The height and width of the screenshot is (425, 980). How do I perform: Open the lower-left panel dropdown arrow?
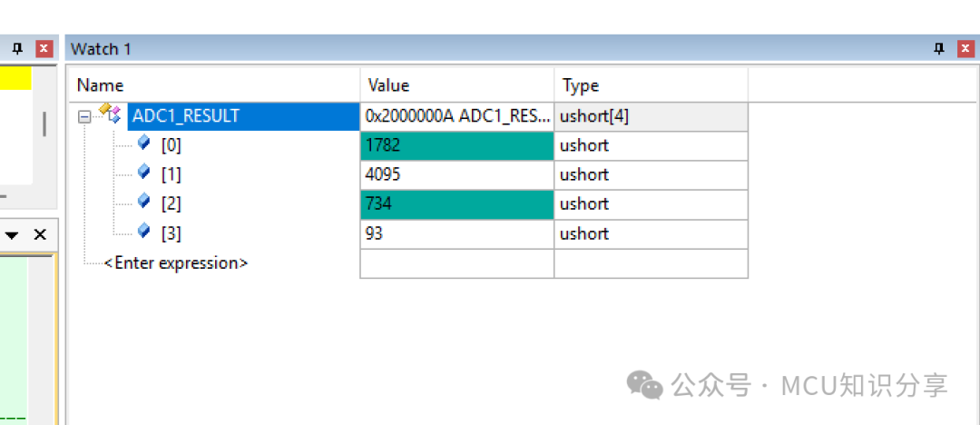tap(13, 235)
